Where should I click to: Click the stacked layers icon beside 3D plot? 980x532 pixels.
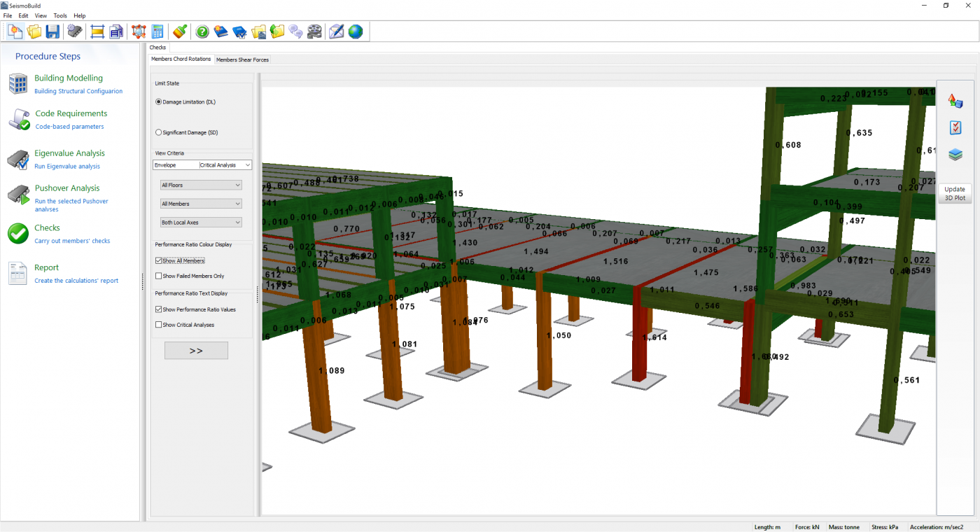pyautogui.click(x=955, y=155)
